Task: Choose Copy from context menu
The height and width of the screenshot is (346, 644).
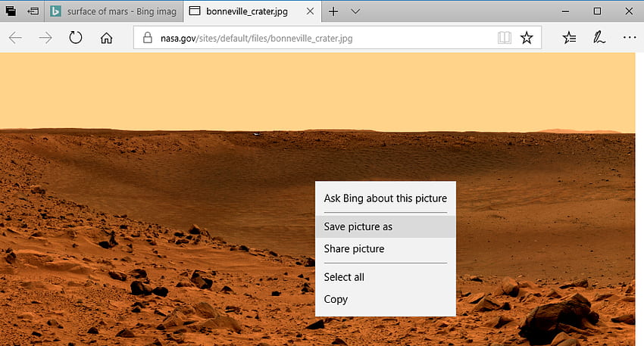Action: tap(385, 299)
